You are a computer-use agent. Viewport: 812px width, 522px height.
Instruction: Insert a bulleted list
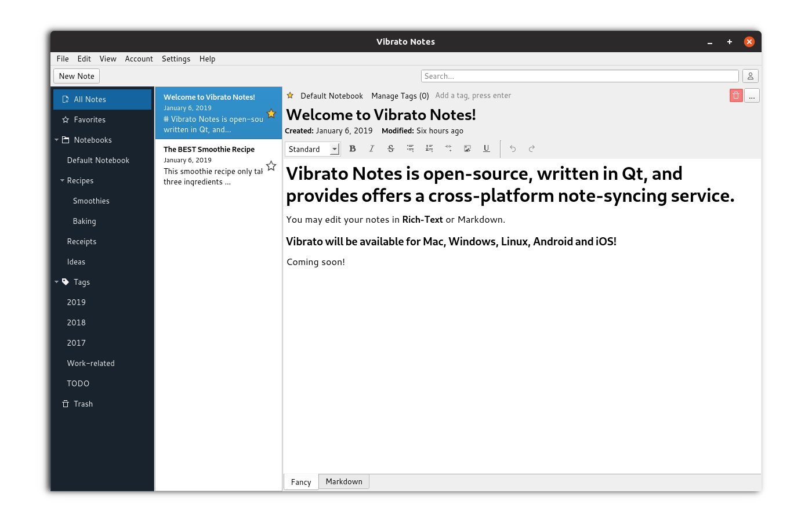(410, 148)
